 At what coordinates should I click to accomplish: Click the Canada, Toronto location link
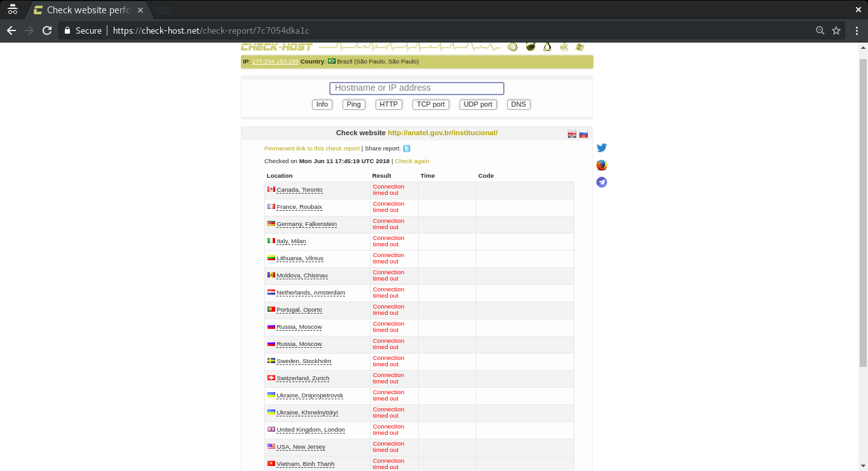click(299, 190)
